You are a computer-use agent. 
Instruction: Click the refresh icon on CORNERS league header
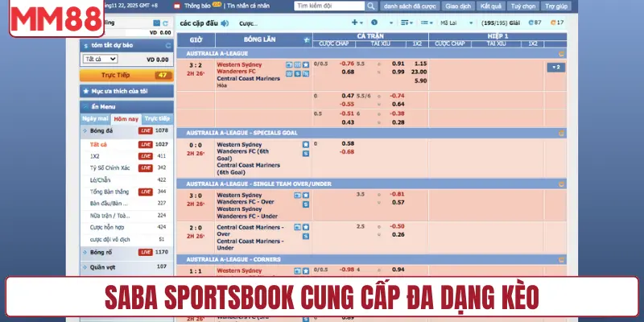[x=561, y=259]
